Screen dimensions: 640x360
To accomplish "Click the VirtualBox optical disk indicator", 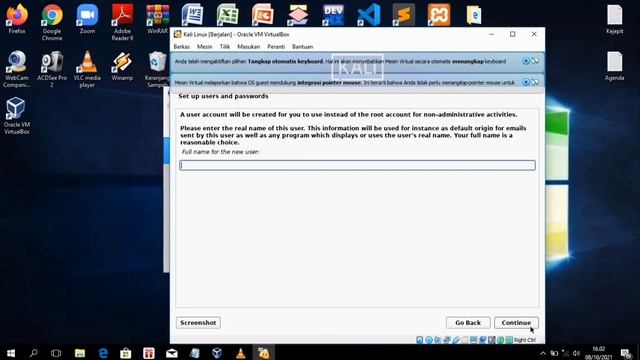I will (x=429, y=340).
